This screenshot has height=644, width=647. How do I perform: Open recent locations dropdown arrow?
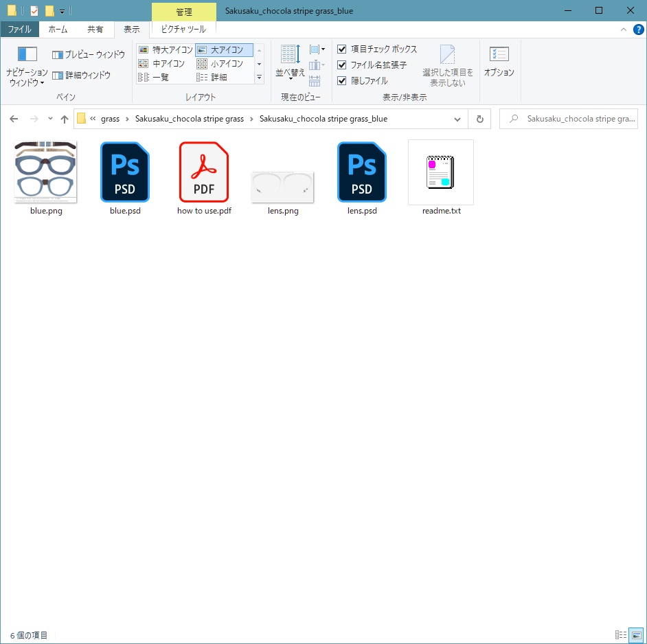50,119
